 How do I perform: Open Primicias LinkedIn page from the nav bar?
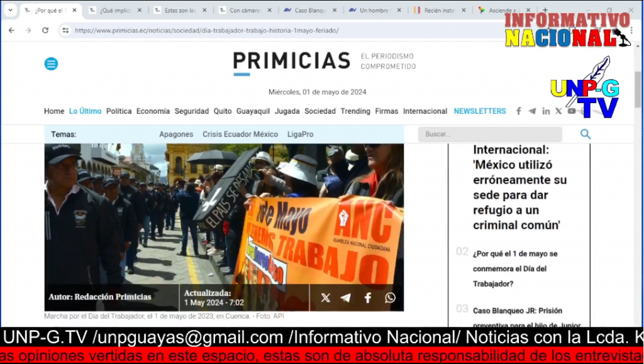click(x=546, y=111)
